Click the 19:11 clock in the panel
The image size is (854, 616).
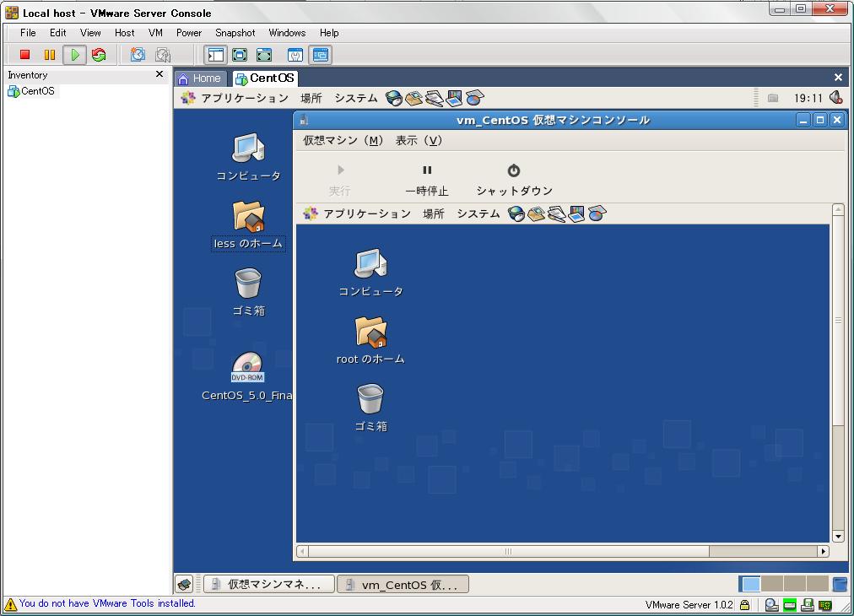click(808, 98)
